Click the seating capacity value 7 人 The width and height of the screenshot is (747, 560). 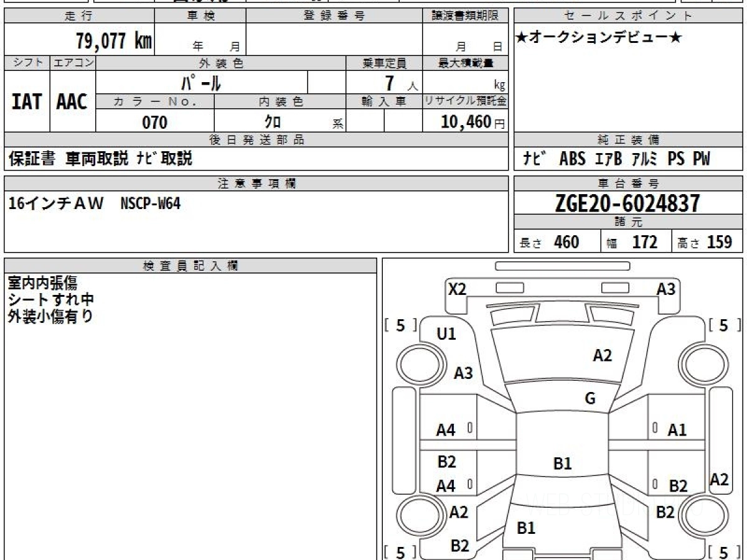(x=401, y=83)
